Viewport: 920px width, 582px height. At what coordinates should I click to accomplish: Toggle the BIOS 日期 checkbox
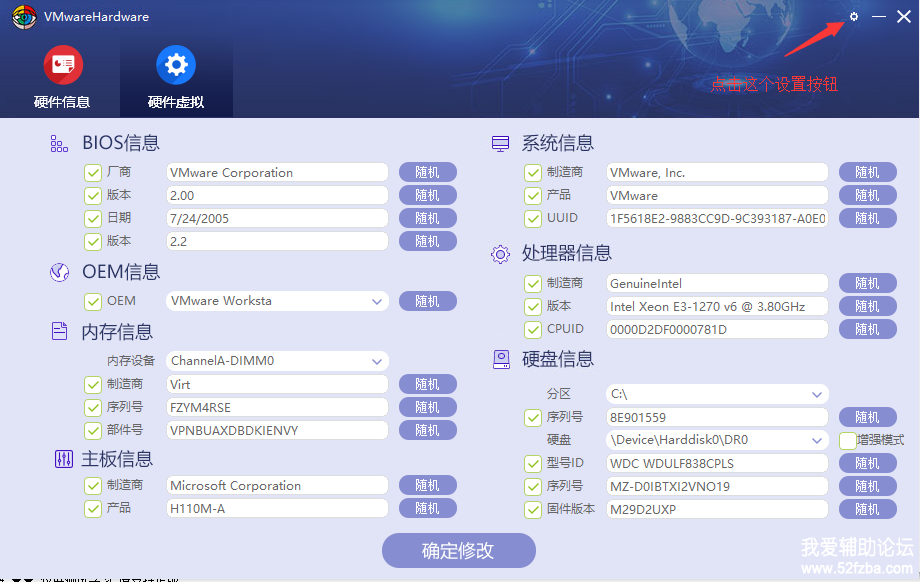[x=93, y=218]
